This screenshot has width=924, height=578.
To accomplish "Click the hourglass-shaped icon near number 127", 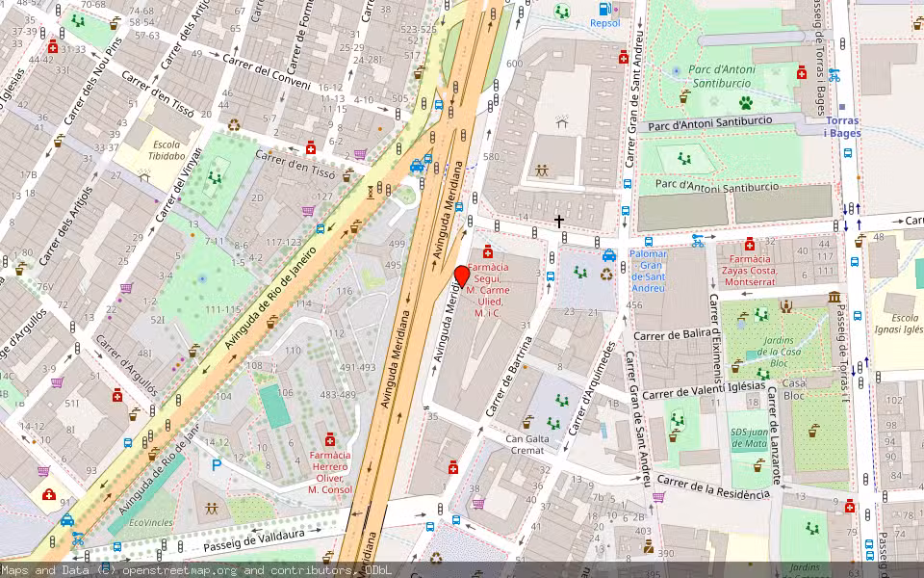I will [371, 193].
